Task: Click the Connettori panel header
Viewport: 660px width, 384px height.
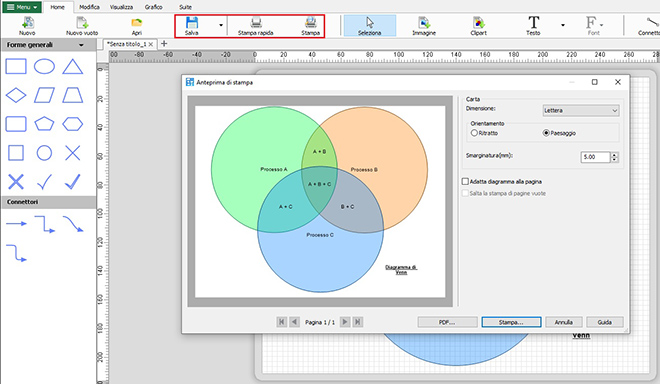Action: click(x=48, y=202)
